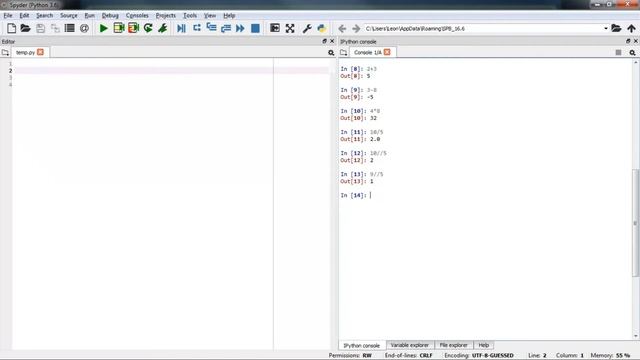The height and width of the screenshot is (360, 640).
Task: Expand the working directory dropdown arrow
Action: 606,29
